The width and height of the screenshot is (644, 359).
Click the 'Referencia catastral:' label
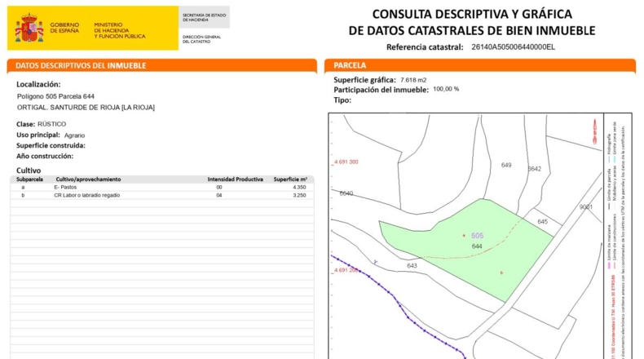point(425,47)
